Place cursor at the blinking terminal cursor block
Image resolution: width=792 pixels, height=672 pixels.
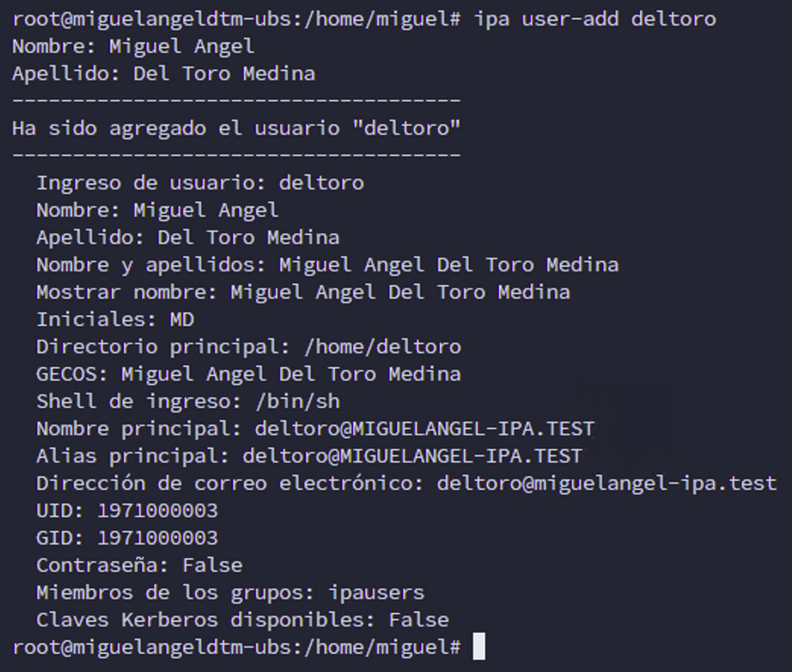[480, 647]
